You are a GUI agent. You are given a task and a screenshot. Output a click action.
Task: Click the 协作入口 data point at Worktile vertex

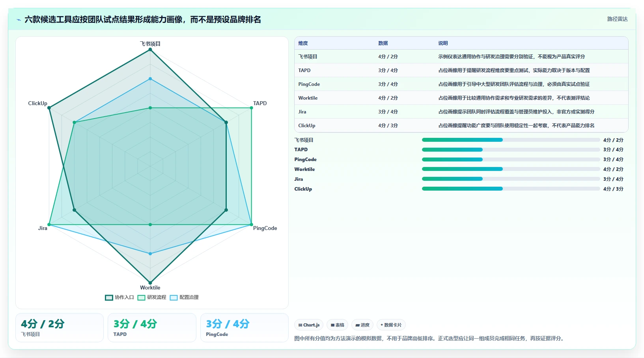[x=150, y=283]
